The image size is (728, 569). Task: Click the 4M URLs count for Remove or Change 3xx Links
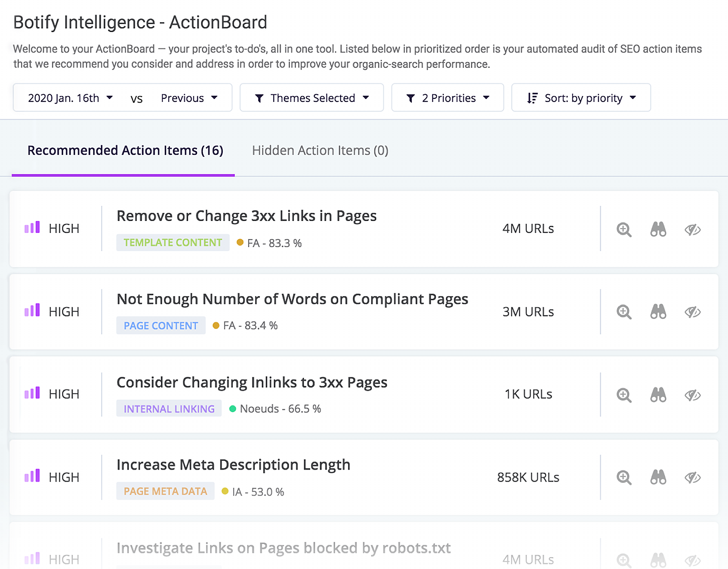(528, 229)
